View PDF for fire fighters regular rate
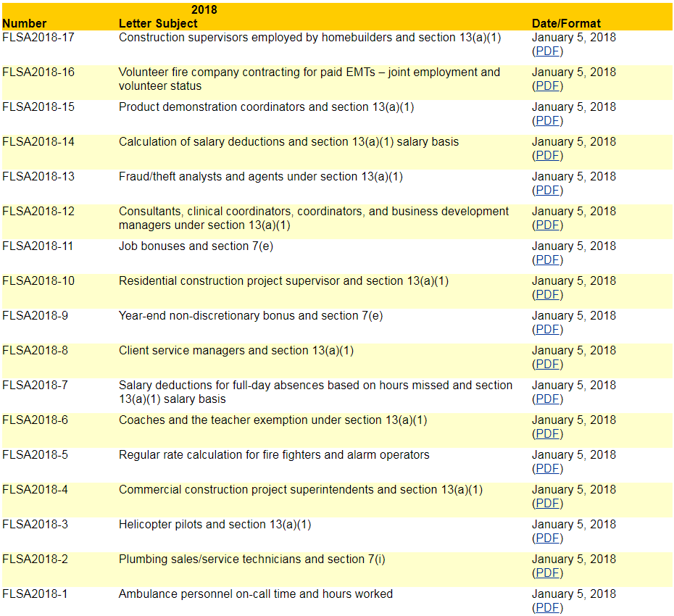The width and height of the screenshot is (674, 616). click(x=547, y=469)
